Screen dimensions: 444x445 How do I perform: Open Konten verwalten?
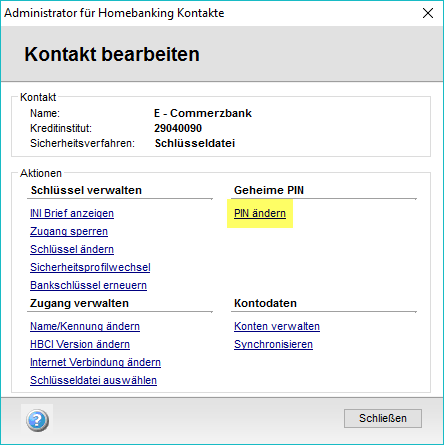click(277, 326)
